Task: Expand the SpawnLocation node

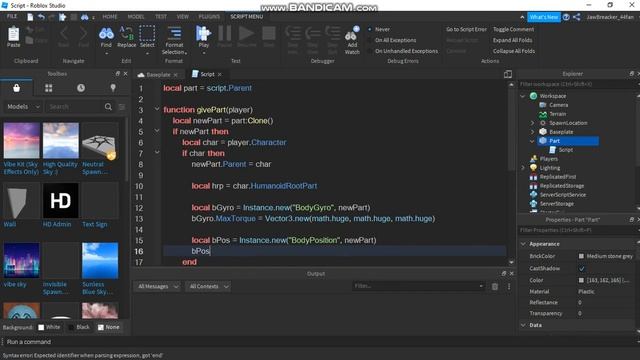Action: tap(532, 123)
